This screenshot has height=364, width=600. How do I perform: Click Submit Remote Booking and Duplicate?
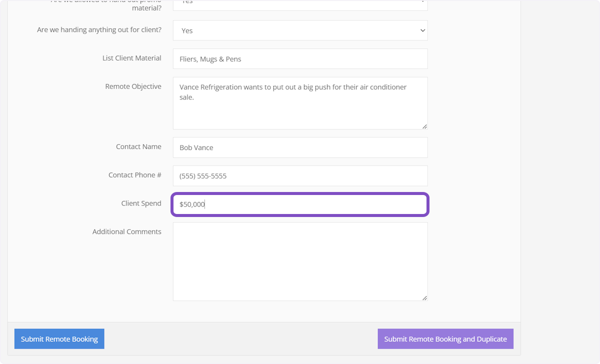pyautogui.click(x=445, y=338)
